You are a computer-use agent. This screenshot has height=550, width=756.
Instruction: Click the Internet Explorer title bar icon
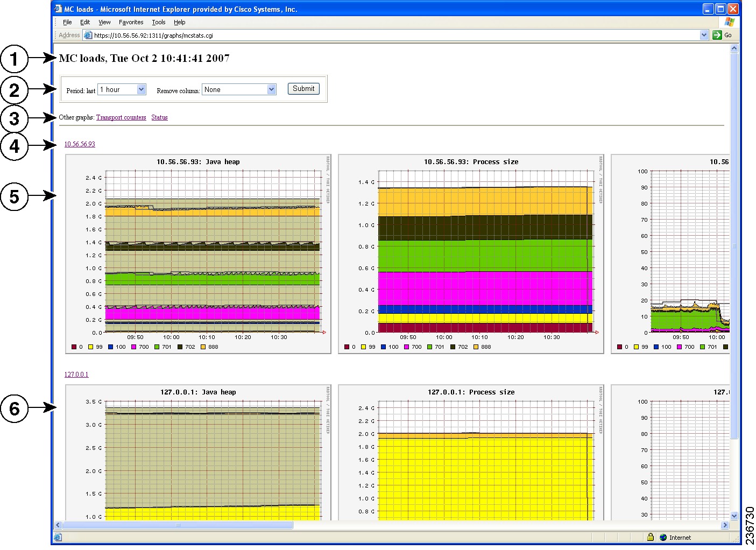coord(59,9)
